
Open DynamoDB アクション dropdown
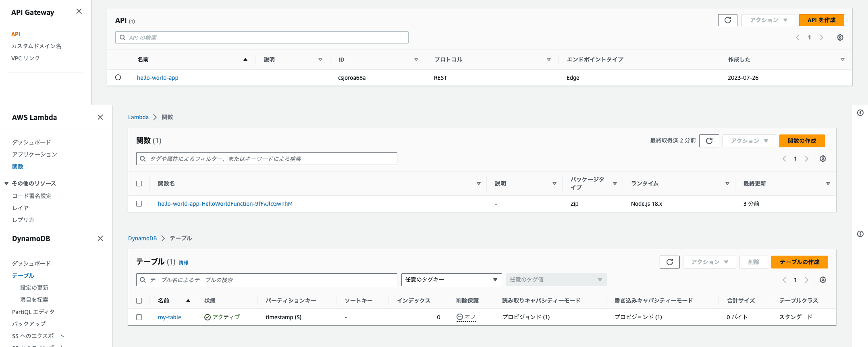tap(710, 262)
